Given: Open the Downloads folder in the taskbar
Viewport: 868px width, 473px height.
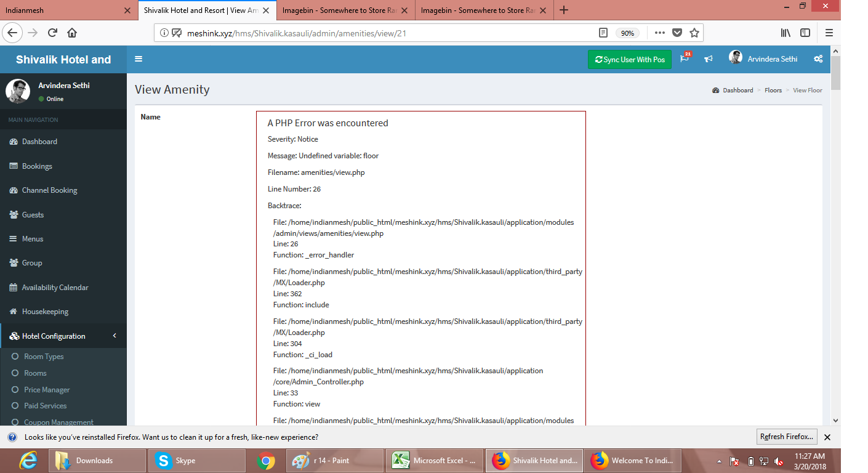Looking at the screenshot, I should coord(98,460).
